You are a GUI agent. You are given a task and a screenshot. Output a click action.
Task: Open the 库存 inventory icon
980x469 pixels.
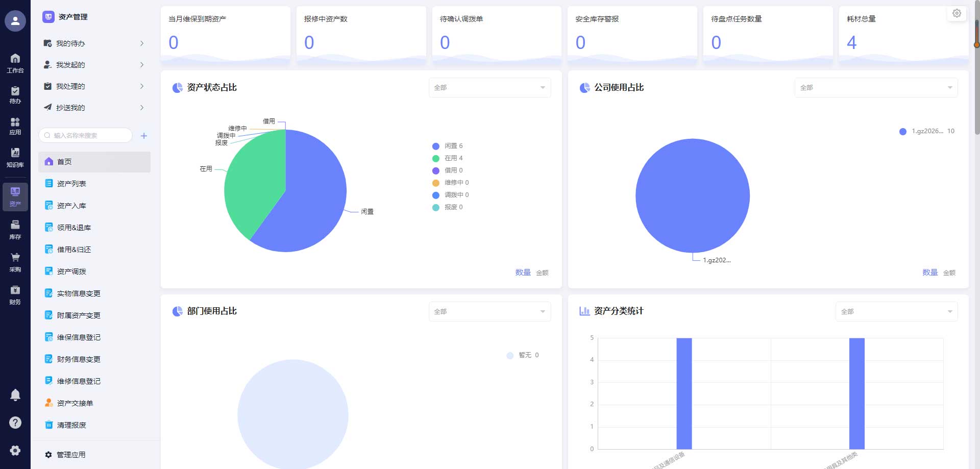[15, 229]
